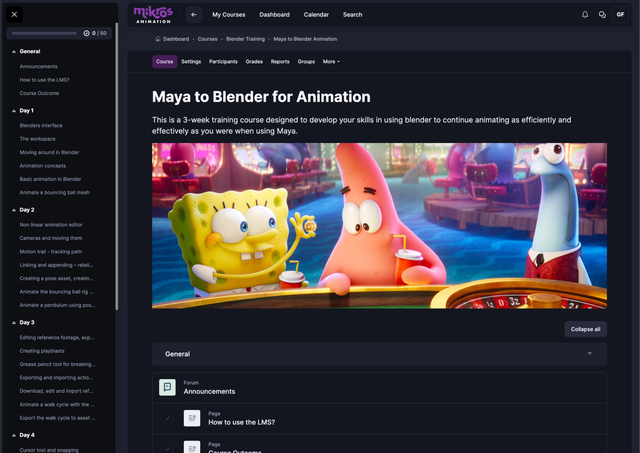
Task: Open My Courses in top navigation
Action: click(x=229, y=15)
